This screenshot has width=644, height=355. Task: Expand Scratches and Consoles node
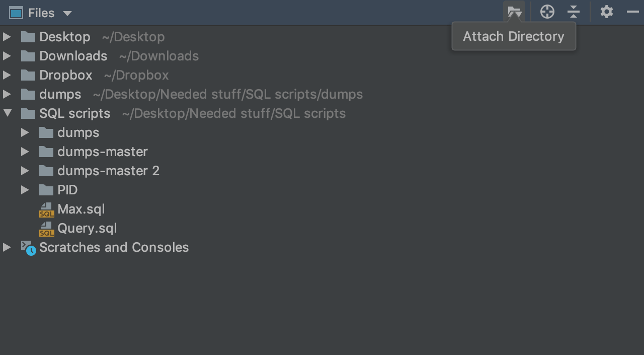[7, 247]
